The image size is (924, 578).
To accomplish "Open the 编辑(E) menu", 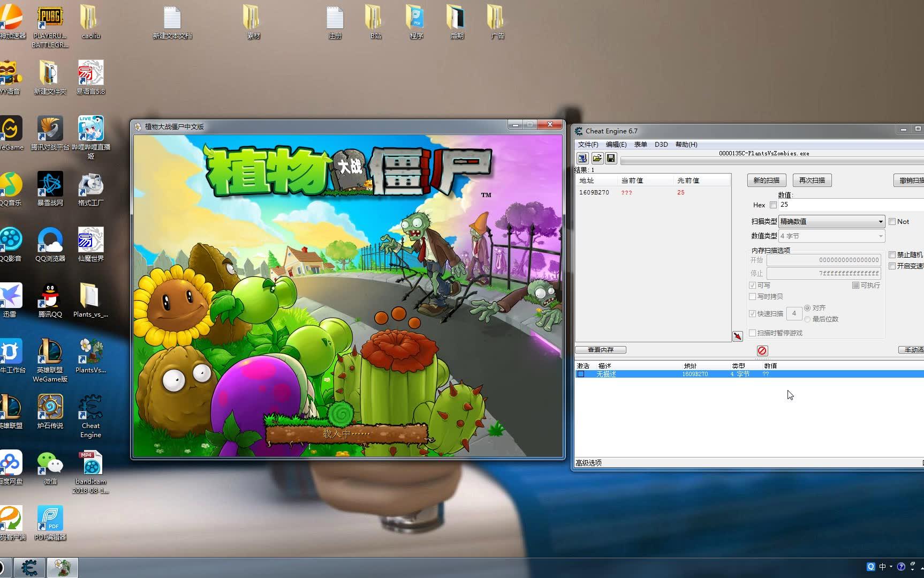I will coord(616,144).
